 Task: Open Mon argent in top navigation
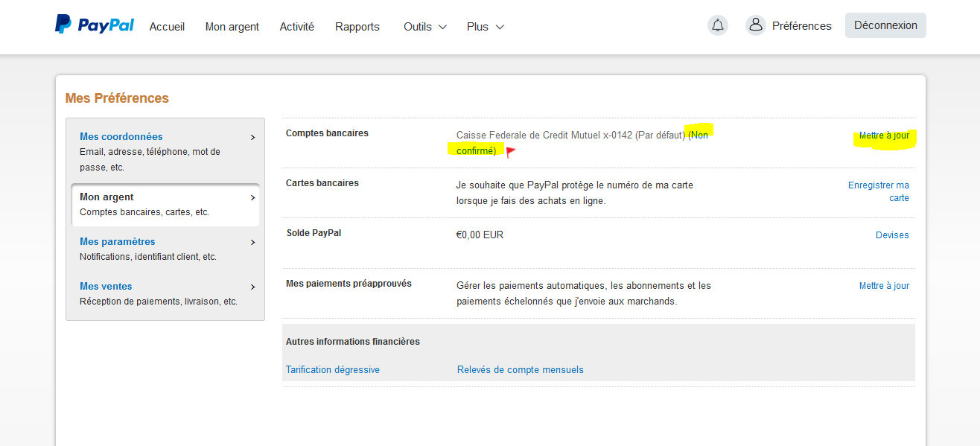232,27
